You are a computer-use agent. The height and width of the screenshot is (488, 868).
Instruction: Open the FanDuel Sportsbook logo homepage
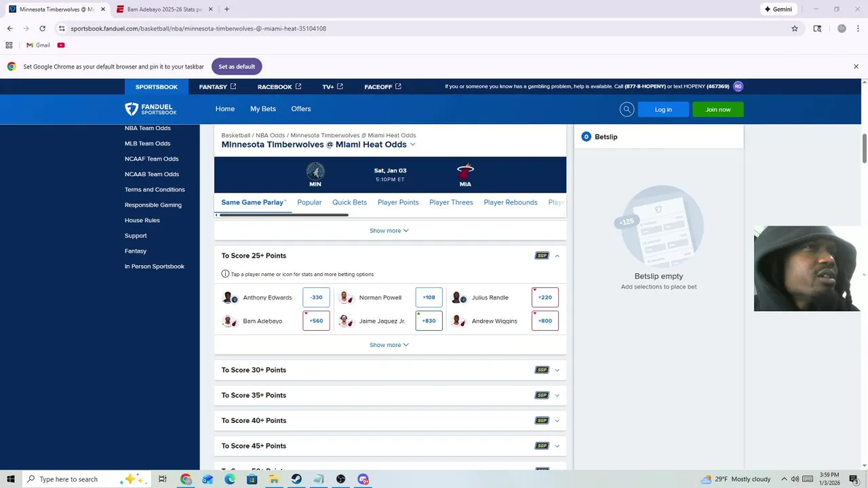(151, 109)
